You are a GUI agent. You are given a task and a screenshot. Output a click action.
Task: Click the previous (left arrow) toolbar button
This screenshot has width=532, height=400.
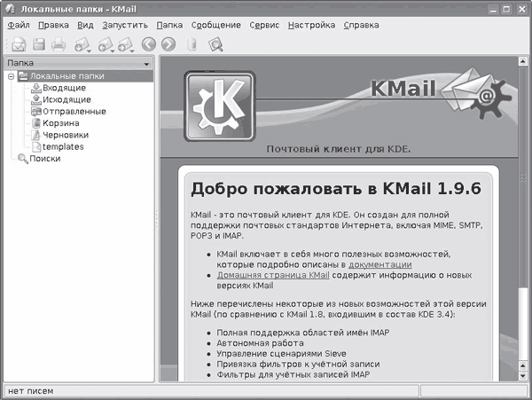pyautogui.click(x=148, y=43)
